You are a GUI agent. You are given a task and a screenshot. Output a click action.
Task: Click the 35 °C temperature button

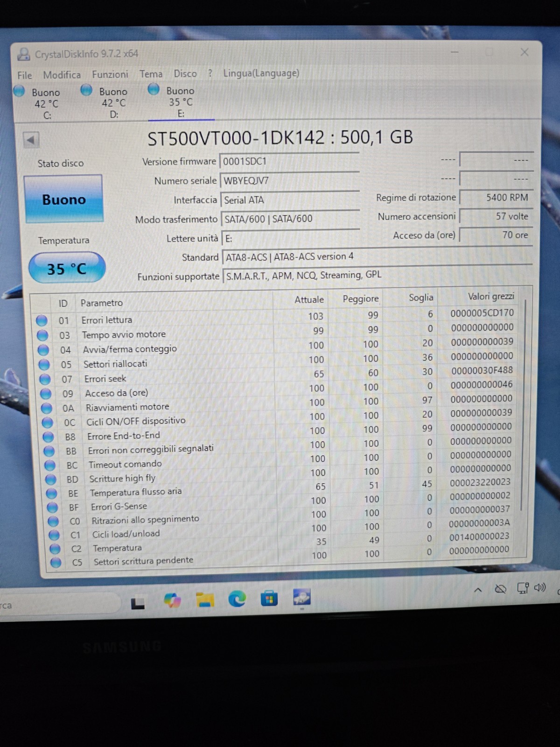tap(67, 268)
